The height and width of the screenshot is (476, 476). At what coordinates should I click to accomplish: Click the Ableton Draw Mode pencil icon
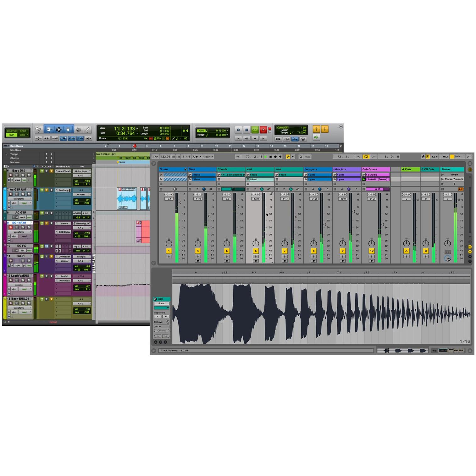pos(423,157)
